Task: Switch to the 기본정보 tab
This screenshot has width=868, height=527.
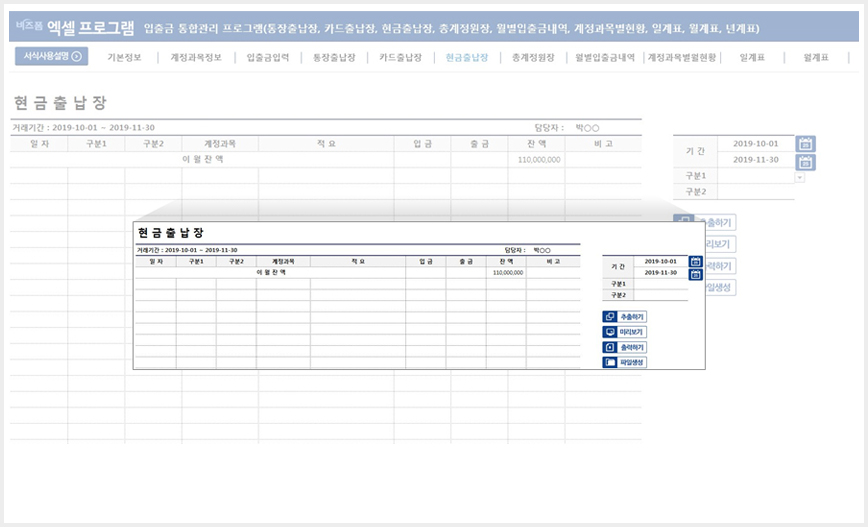Action: tap(124, 57)
